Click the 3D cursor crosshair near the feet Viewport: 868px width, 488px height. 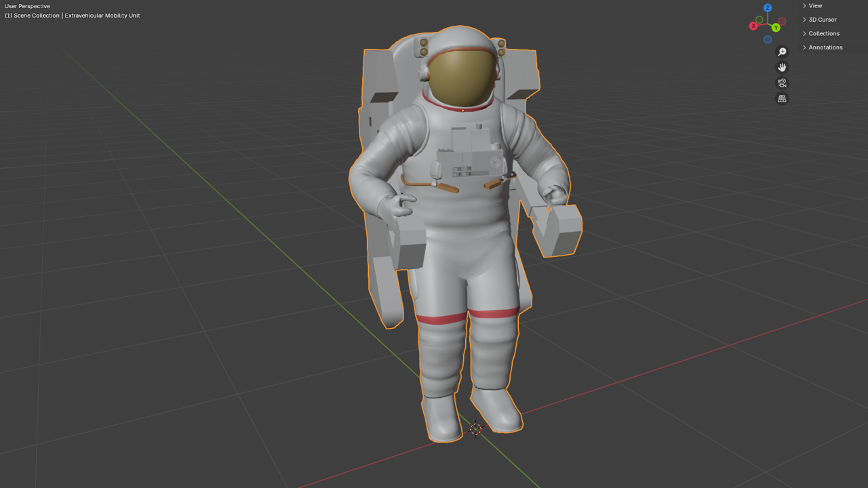click(x=475, y=429)
